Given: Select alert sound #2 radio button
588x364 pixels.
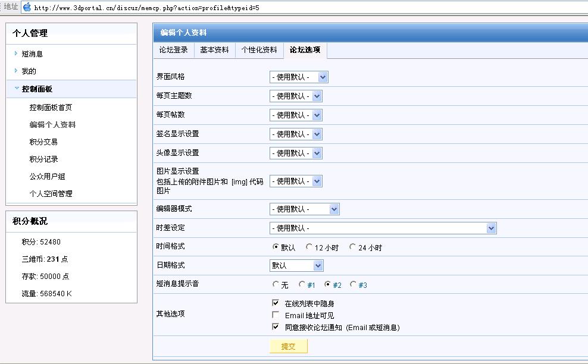Looking at the screenshot, I should (x=327, y=284).
